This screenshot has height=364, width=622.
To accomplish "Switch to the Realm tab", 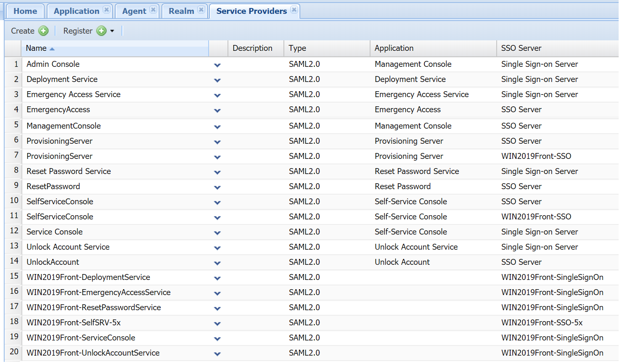I will [x=181, y=11].
